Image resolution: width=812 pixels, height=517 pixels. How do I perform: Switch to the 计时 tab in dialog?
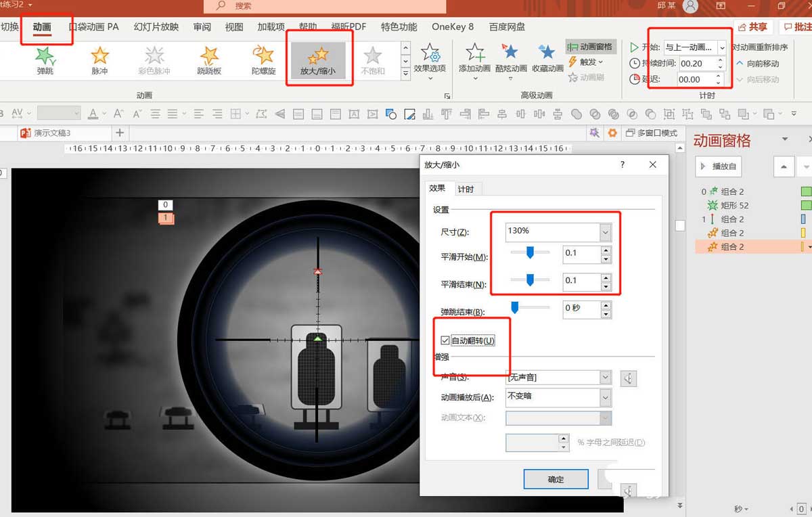click(x=467, y=188)
